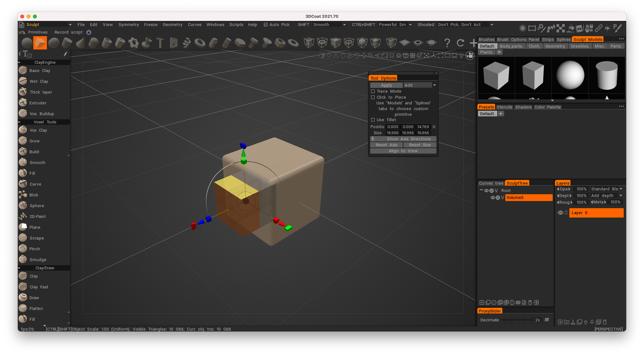Open the Ghosted mode dropdown
The width and height of the screenshot is (644, 355).
pyautogui.click(x=492, y=24)
